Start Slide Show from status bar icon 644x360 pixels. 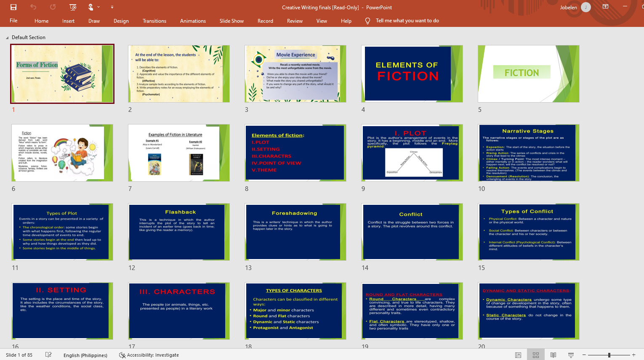click(571, 355)
